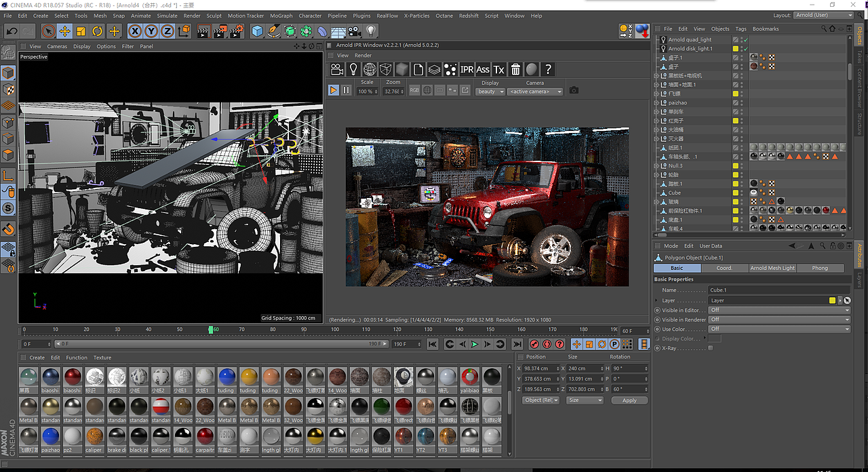The width and height of the screenshot is (868, 472).
Task: Click the Undo arrow icon
Action: click(x=12, y=31)
